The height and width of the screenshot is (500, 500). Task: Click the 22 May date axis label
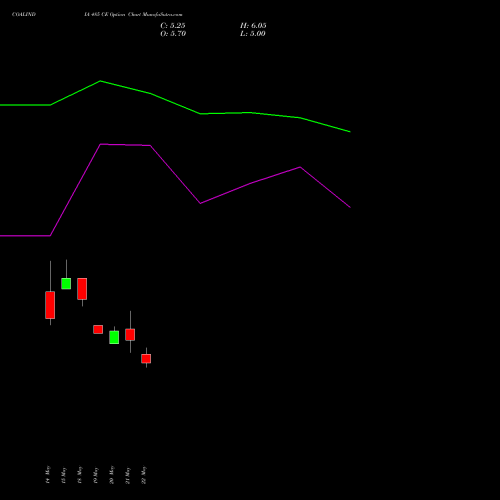coord(144,475)
